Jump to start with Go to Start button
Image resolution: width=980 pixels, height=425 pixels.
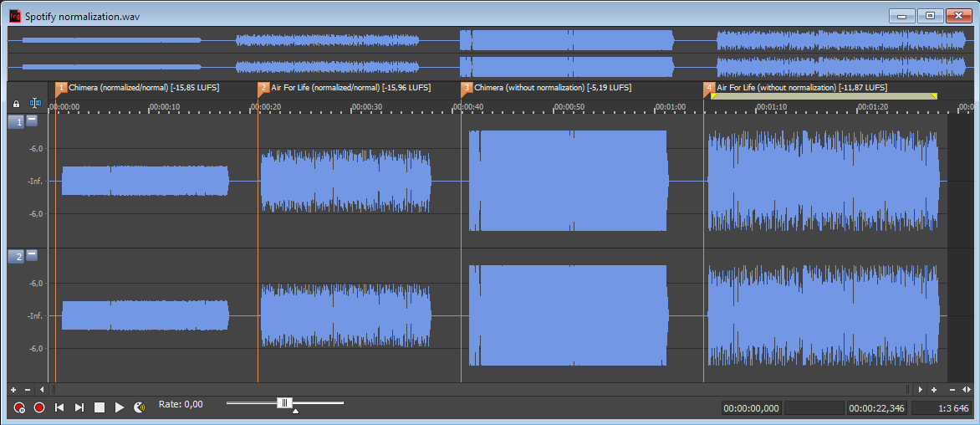click(x=59, y=407)
